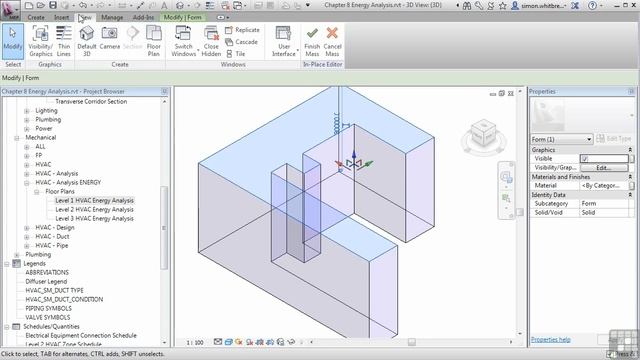Open a file from quick access toolbar
640x360 pixels.
coord(40,5)
